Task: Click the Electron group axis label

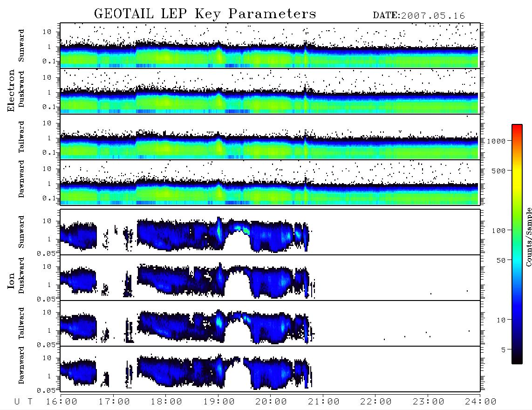Action: [11, 91]
